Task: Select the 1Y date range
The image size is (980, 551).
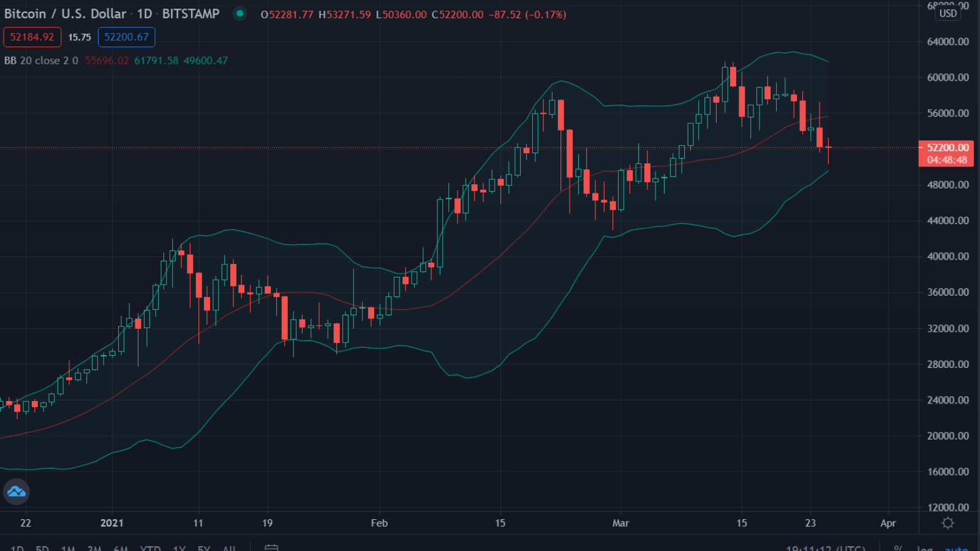Action: click(x=179, y=548)
